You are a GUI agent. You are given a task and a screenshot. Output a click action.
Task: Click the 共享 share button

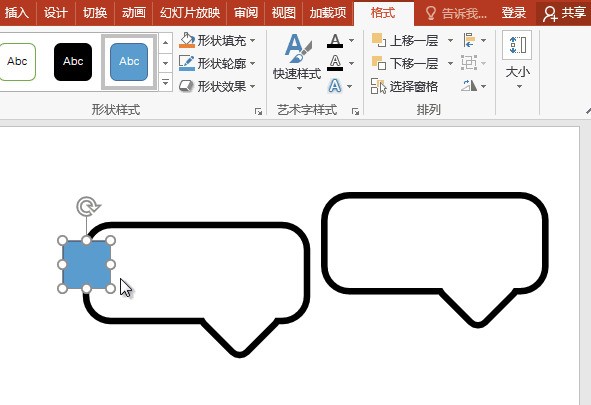pyautogui.click(x=564, y=13)
